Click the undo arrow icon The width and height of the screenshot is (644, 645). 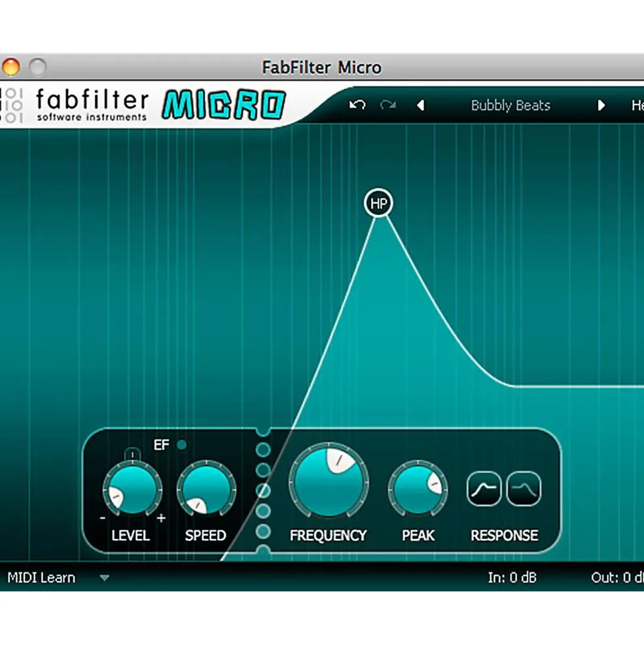click(357, 105)
